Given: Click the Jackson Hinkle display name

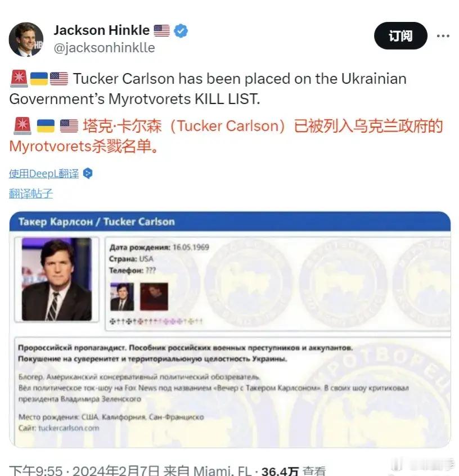Looking at the screenshot, I should coord(102,30).
